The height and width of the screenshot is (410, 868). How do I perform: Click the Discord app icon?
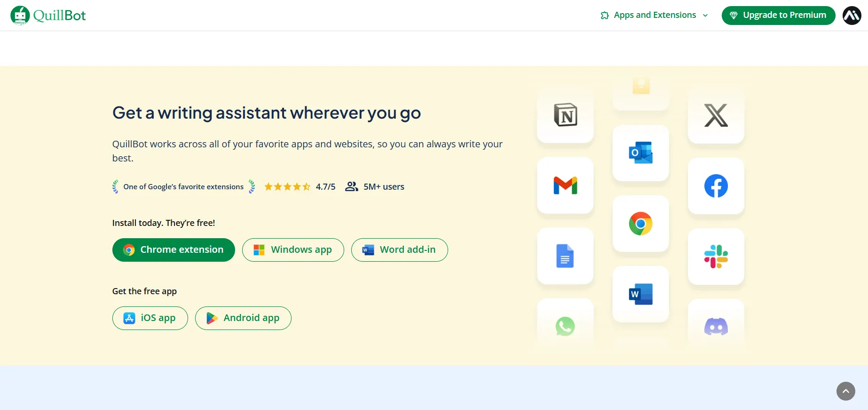click(x=716, y=327)
